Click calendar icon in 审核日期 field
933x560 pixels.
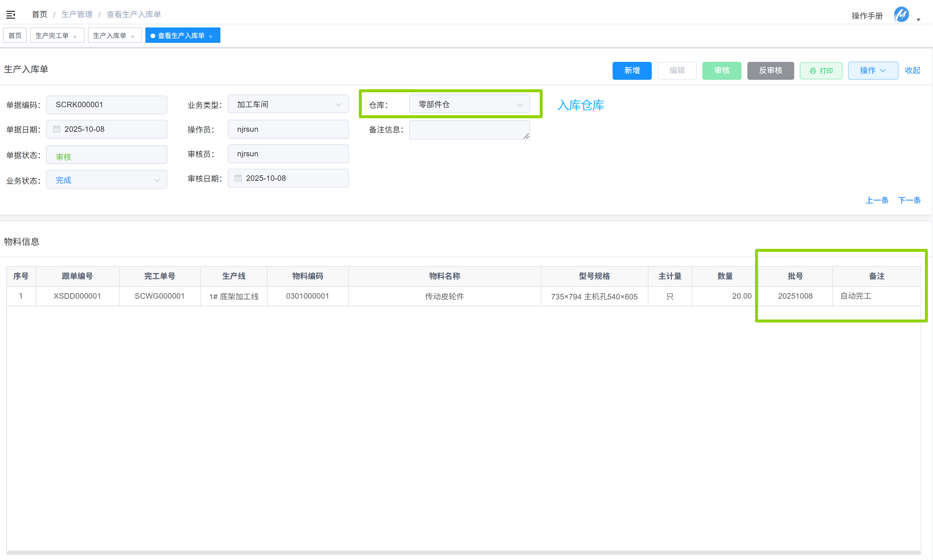pos(238,178)
